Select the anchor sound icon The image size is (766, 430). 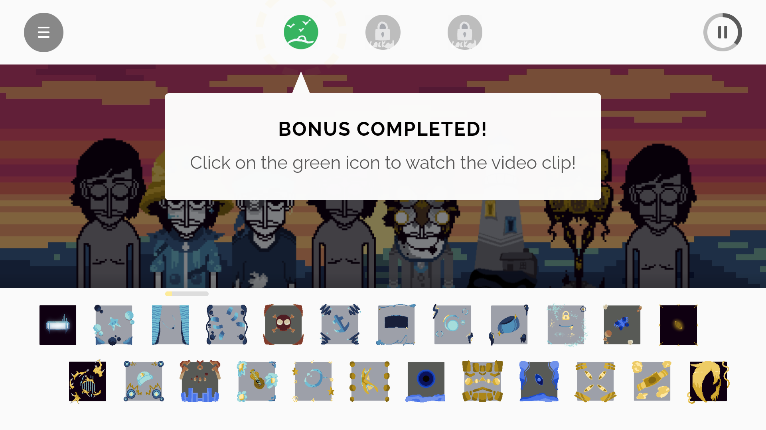point(340,325)
